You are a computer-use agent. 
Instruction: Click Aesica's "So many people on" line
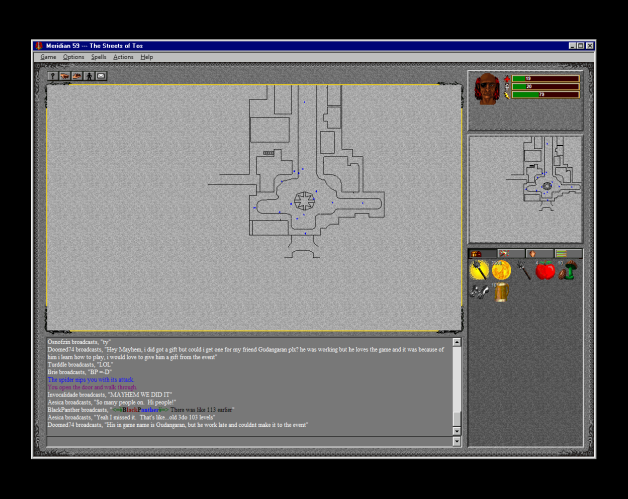coord(112,402)
